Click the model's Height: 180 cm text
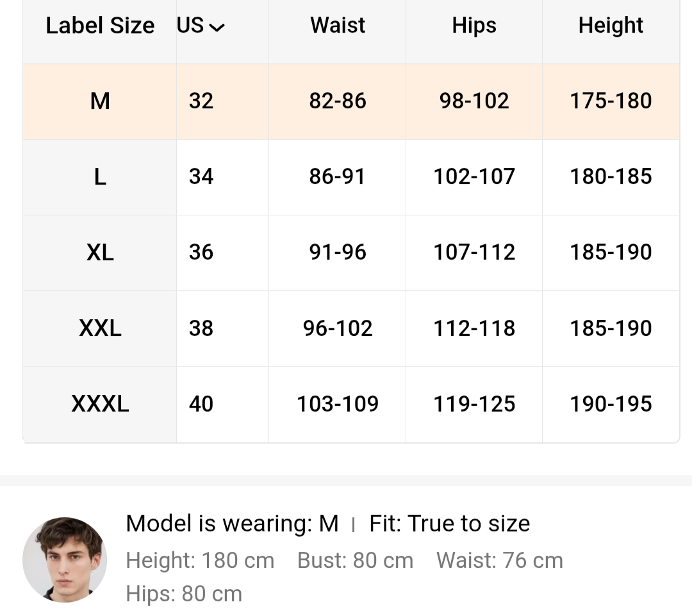 [200, 561]
